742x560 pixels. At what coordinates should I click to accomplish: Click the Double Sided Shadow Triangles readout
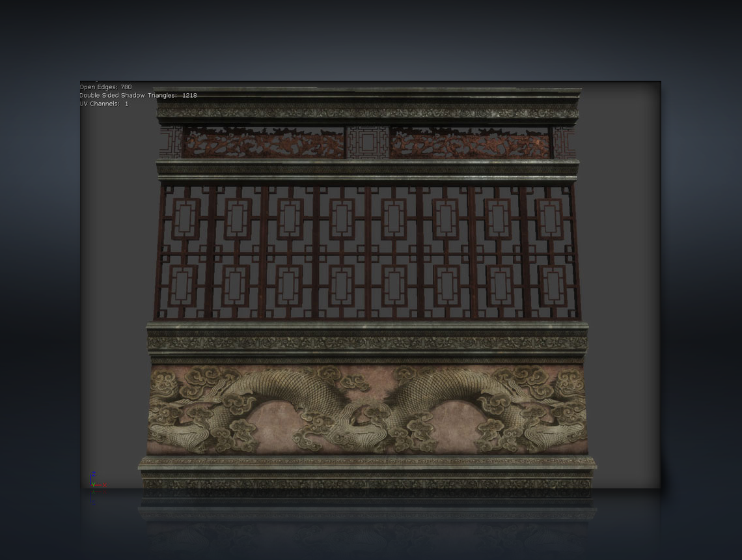[x=138, y=96]
